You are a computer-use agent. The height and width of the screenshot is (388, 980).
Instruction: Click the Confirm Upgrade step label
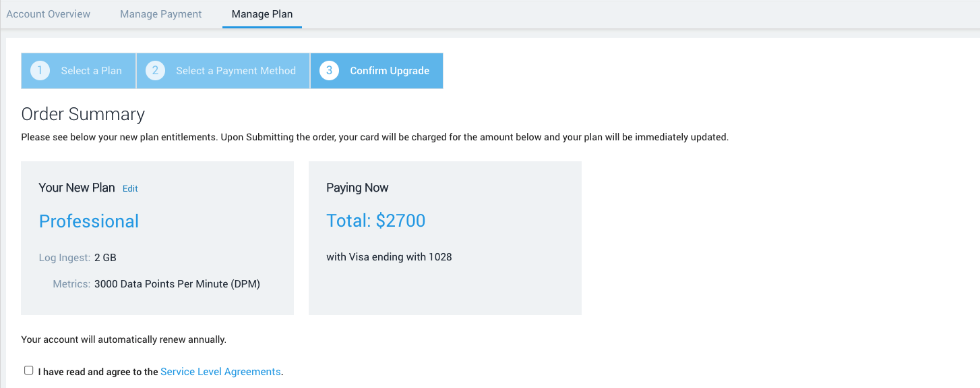pos(389,71)
